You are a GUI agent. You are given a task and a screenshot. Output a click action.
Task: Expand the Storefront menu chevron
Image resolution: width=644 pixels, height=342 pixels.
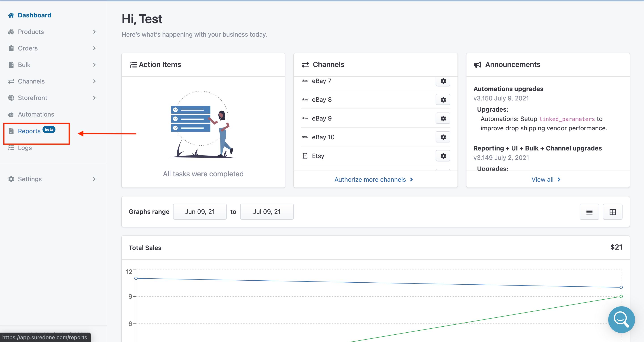(x=94, y=98)
